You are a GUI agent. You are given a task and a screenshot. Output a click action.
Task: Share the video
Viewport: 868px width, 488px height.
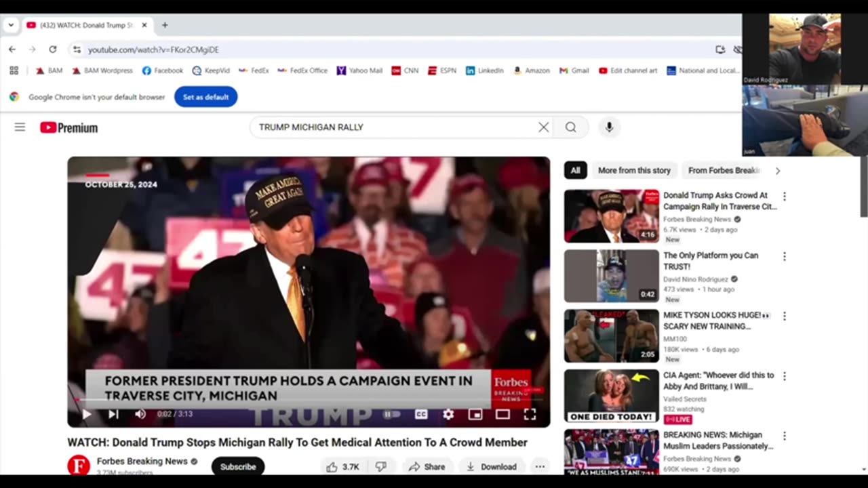point(427,466)
